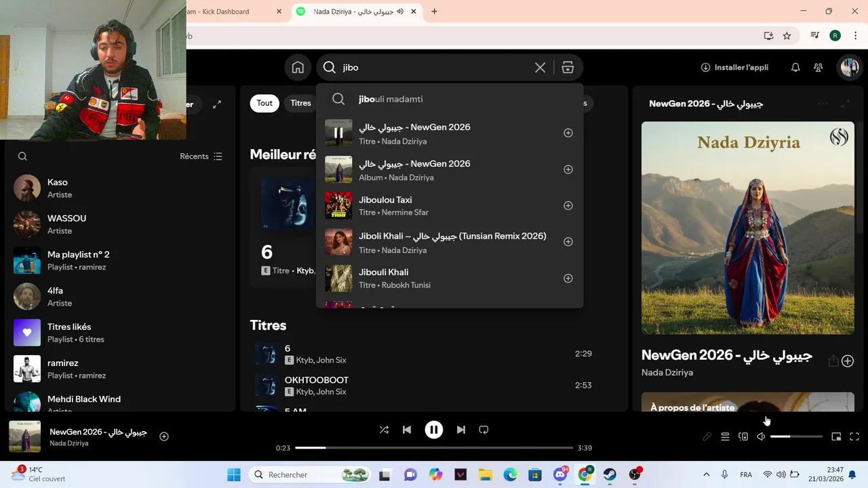Mute Spotify with the speaker icon
The height and width of the screenshot is (488, 868).
click(761, 436)
